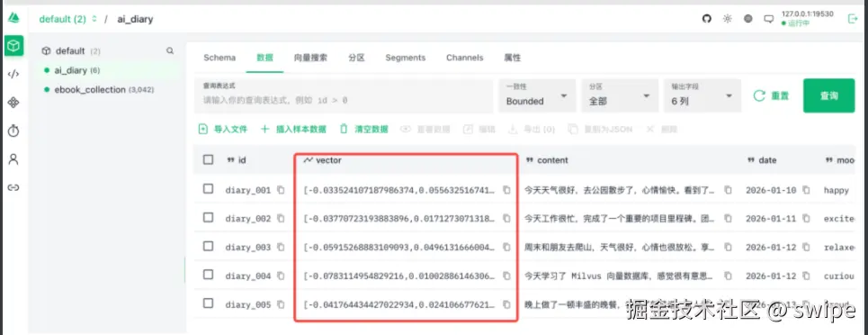The width and height of the screenshot is (868, 335).
Task: Tick the checkbox for diary_003
Action: (208, 246)
